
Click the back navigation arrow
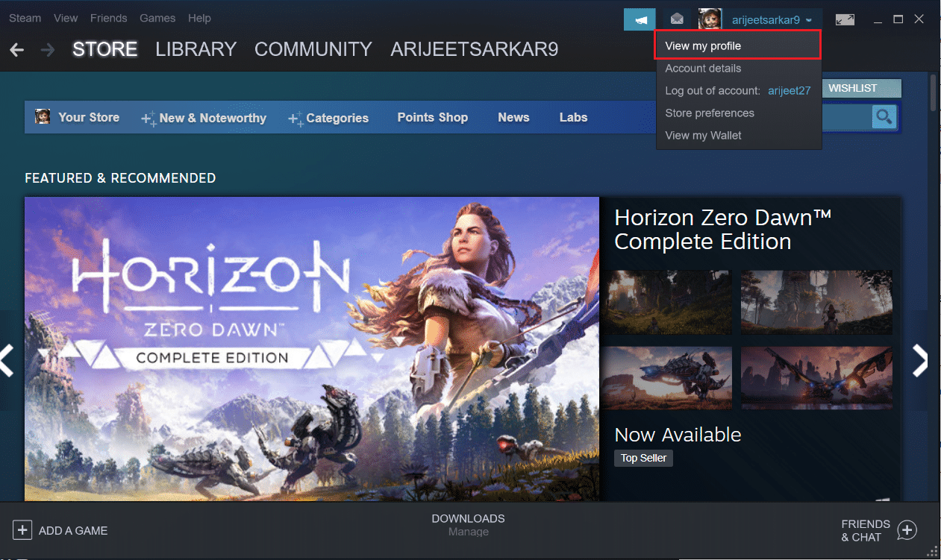pyautogui.click(x=17, y=50)
